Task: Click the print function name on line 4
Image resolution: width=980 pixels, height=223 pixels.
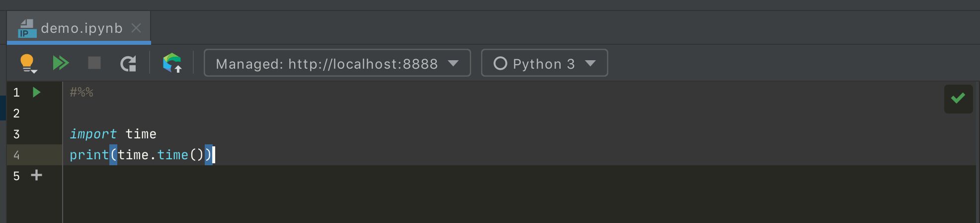Action: pos(89,155)
